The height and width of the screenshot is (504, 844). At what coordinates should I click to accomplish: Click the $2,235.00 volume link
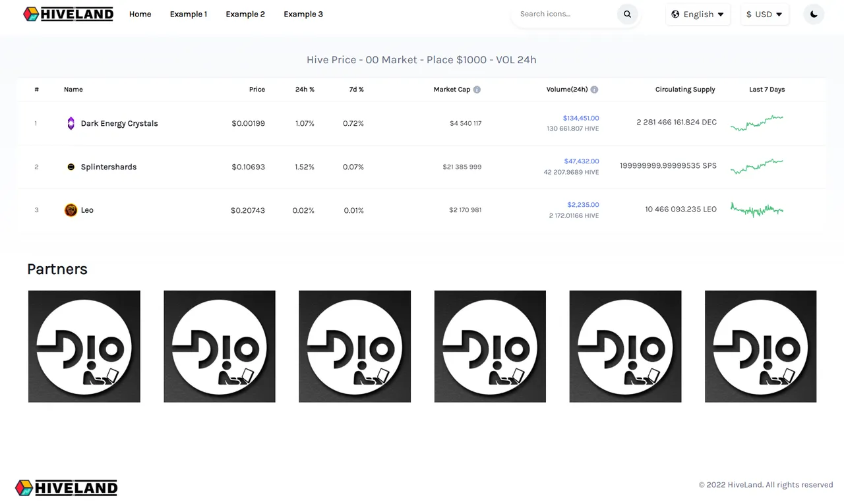(583, 204)
